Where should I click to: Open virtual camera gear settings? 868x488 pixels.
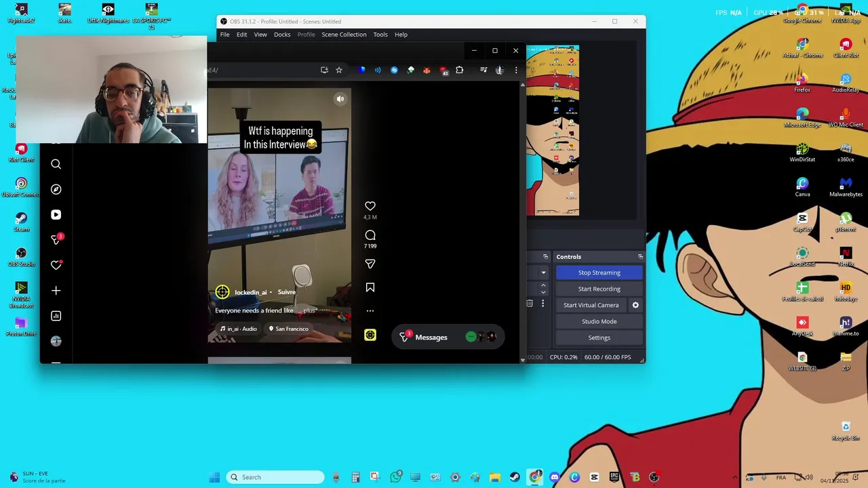[635, 305]
